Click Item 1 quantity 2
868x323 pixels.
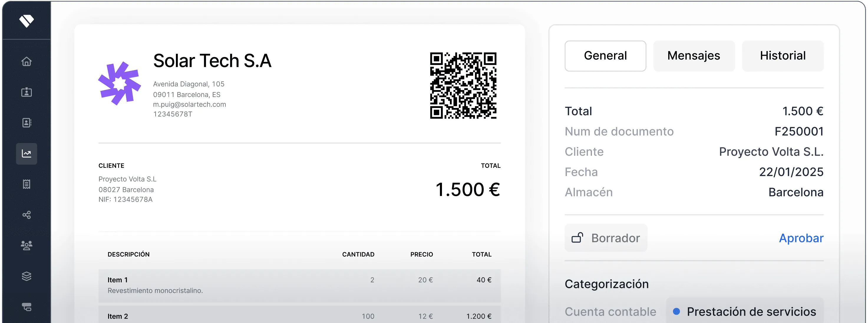click(372, 280)
